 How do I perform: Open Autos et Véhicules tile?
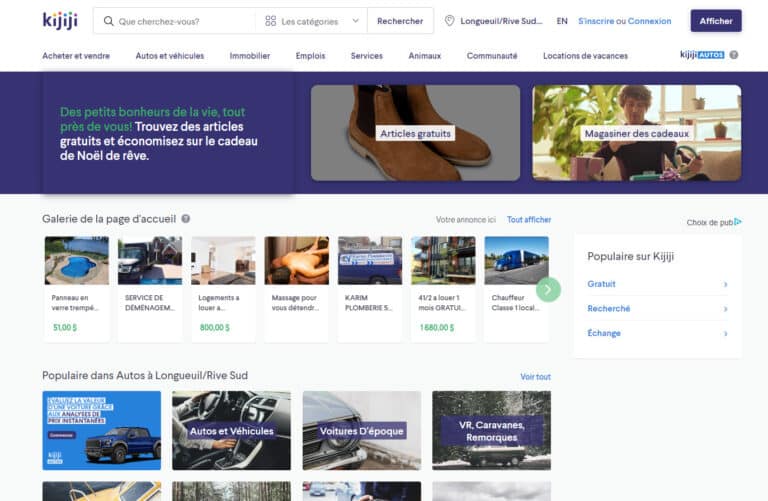click(x=231, y=430)
